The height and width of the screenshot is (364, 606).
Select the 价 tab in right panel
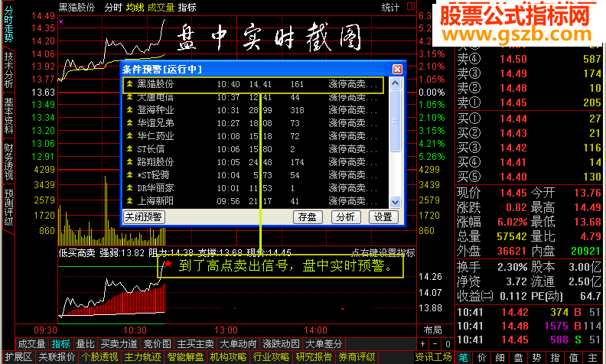[x=481, y=357]
